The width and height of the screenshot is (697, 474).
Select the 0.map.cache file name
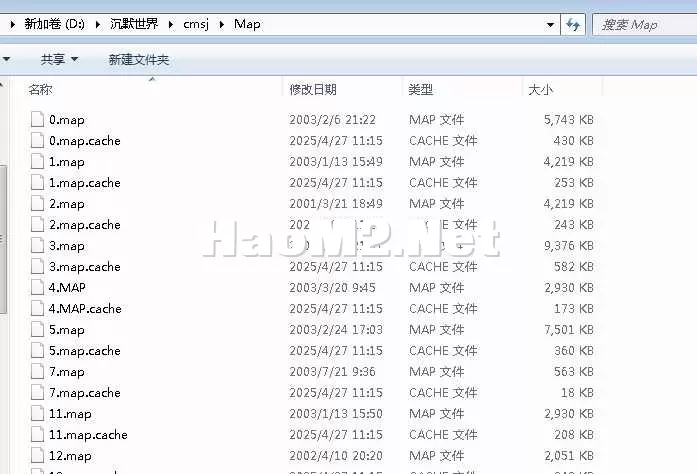(x=84, y=141)
